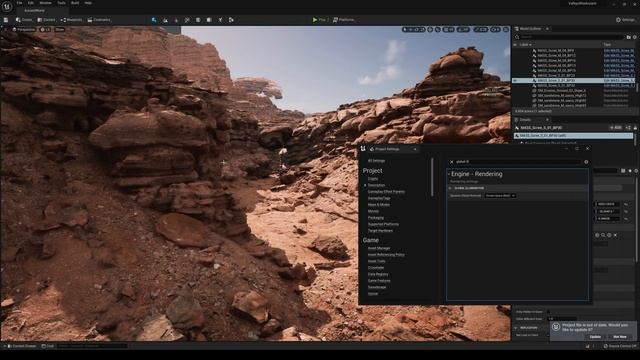Collapse the Global Illumination category
The height and width of the screenshot is (360, 640).
(450, 188)
